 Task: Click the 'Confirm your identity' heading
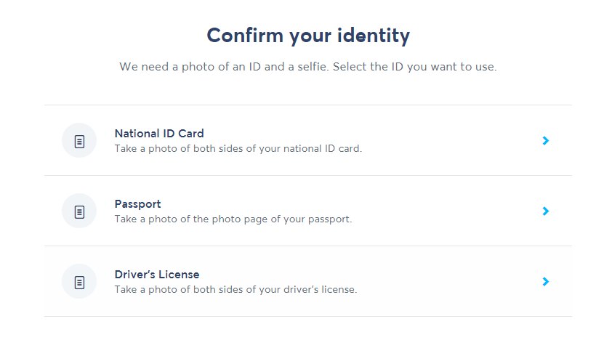(308, 36)
